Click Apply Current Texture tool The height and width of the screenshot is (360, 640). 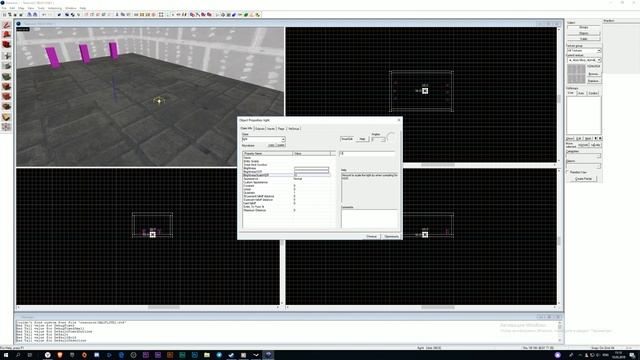(x=6, y=87)
